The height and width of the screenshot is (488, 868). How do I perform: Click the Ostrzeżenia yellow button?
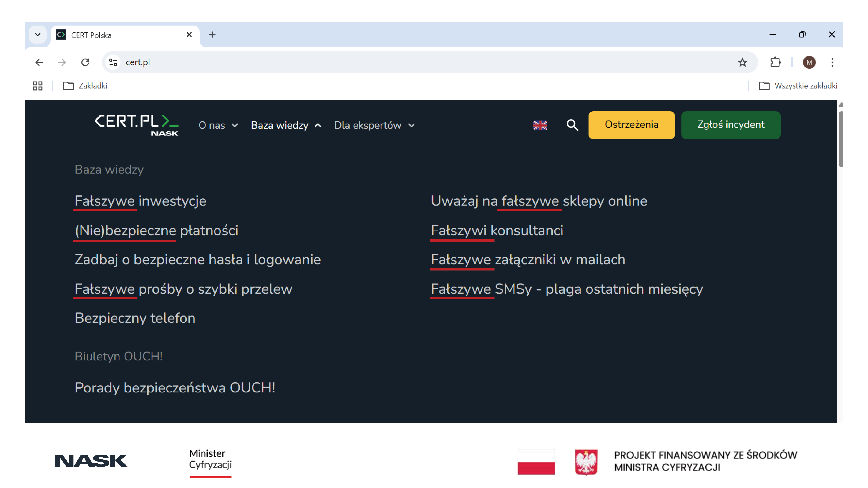[x=632, y=125]
